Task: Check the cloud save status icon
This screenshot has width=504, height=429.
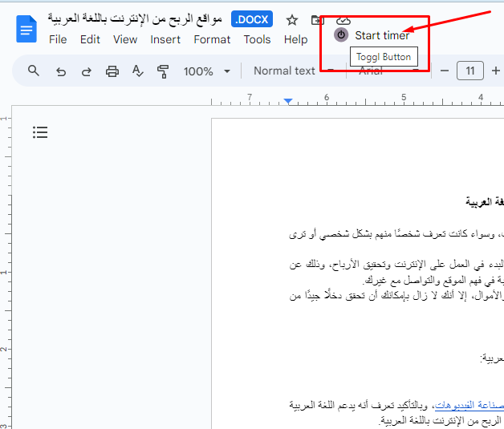Action: [343, 21]
